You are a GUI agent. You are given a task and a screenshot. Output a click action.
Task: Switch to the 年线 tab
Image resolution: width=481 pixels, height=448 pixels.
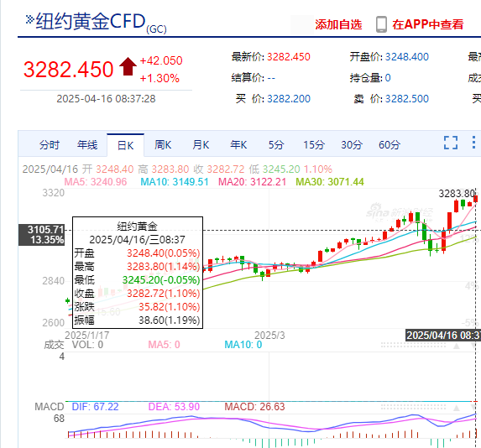87,145
